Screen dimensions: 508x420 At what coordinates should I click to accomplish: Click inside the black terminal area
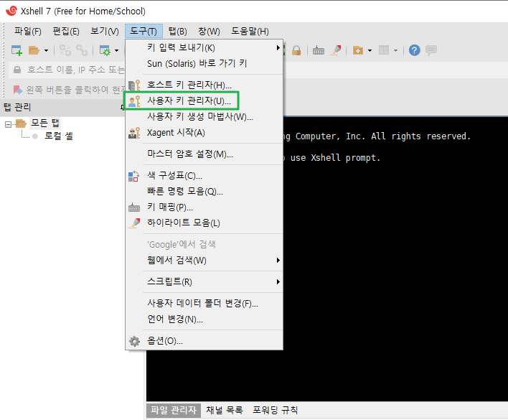click(x=395, y=259)
